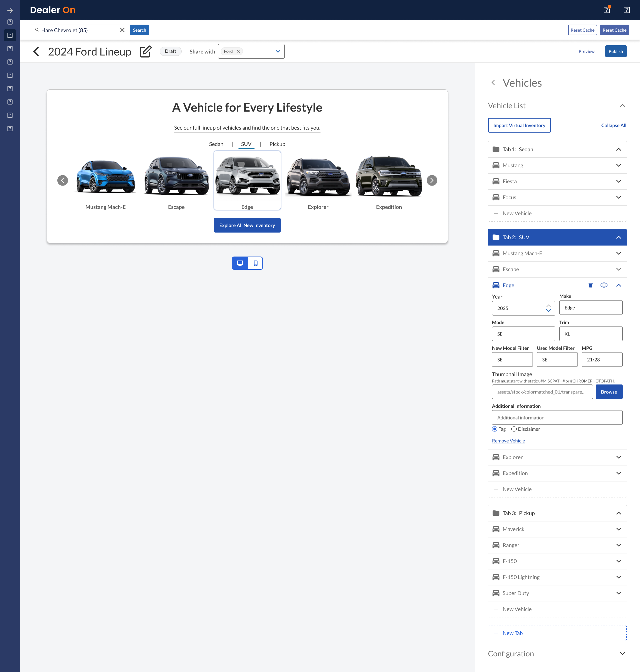Switch to the SUV tab in preview
640x672 pixels.
point(246,144)
